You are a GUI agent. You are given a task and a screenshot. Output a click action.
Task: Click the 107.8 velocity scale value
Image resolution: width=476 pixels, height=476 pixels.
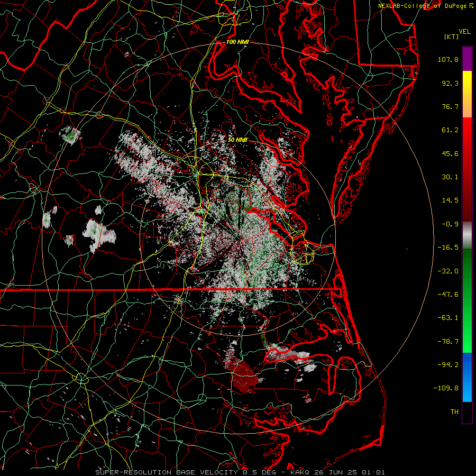coord(448,59)
